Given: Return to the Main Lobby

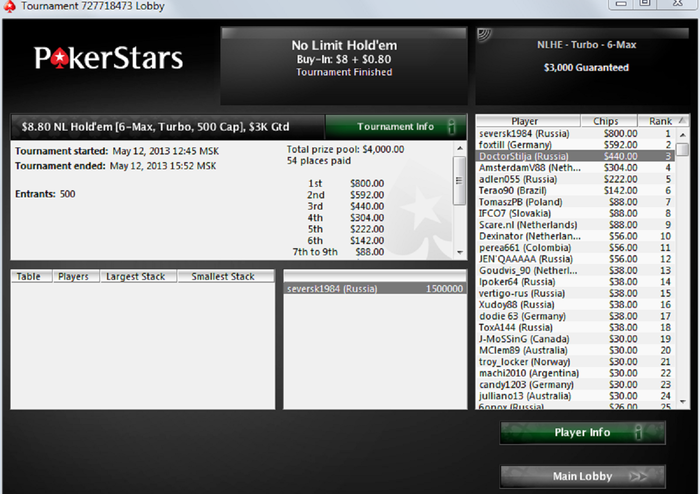Looking at the screenshot, I should point(583,477).
